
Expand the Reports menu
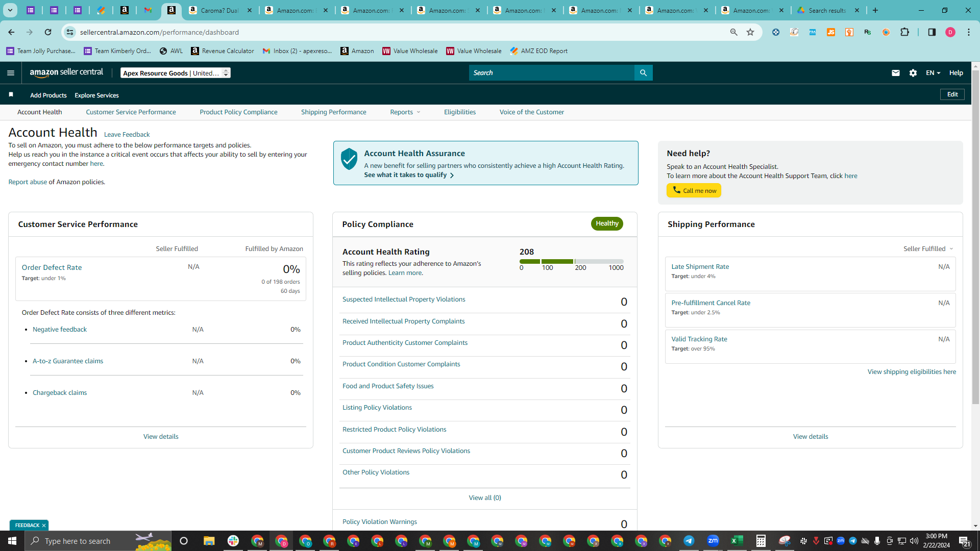tap(405, 112)
